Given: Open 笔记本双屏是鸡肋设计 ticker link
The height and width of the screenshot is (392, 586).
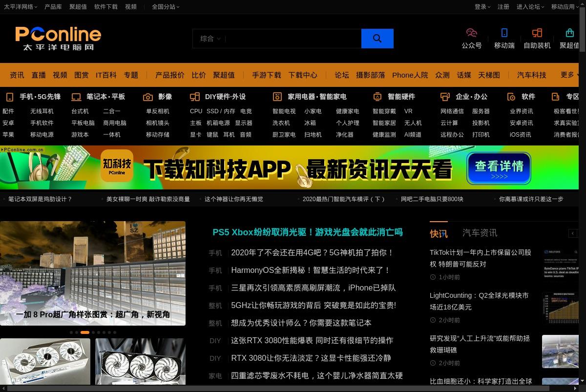Looking at the screenshot, I should pos(40,199).
